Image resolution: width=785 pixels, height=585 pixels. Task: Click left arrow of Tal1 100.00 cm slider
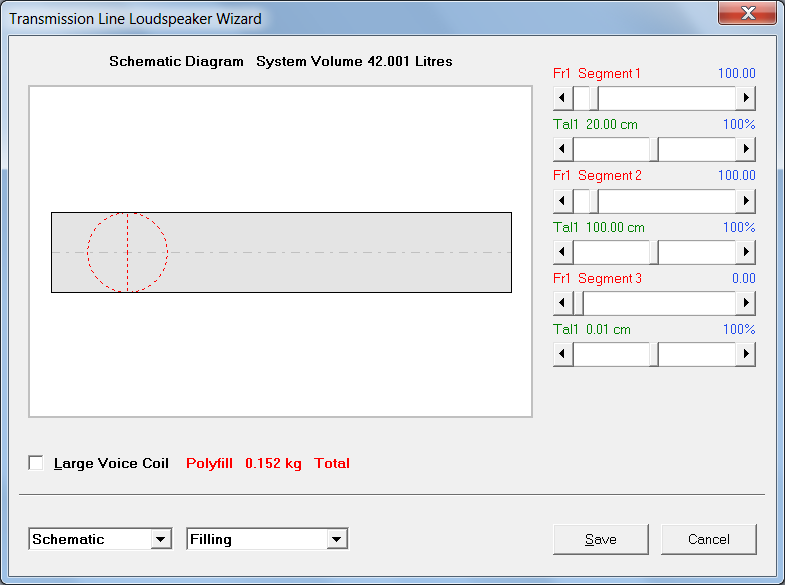click(563, 252)
